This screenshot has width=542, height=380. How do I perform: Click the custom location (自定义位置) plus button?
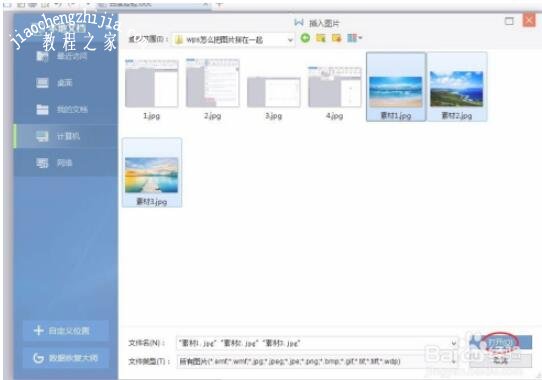66,331
